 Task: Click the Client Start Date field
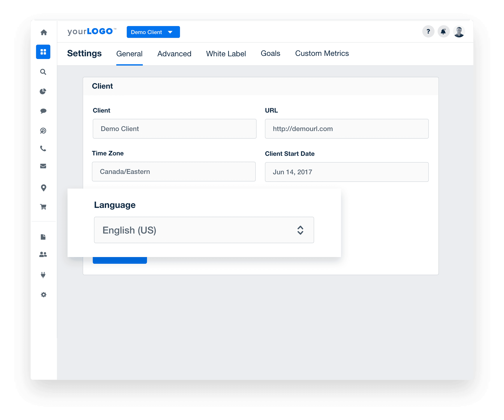[346, 172]
